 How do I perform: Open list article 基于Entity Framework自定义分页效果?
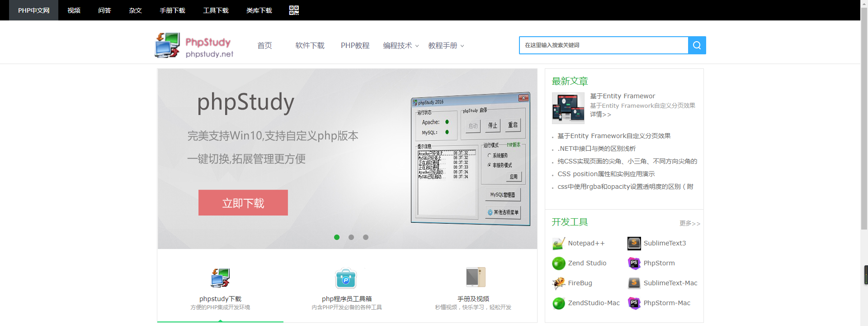[614, 136]
